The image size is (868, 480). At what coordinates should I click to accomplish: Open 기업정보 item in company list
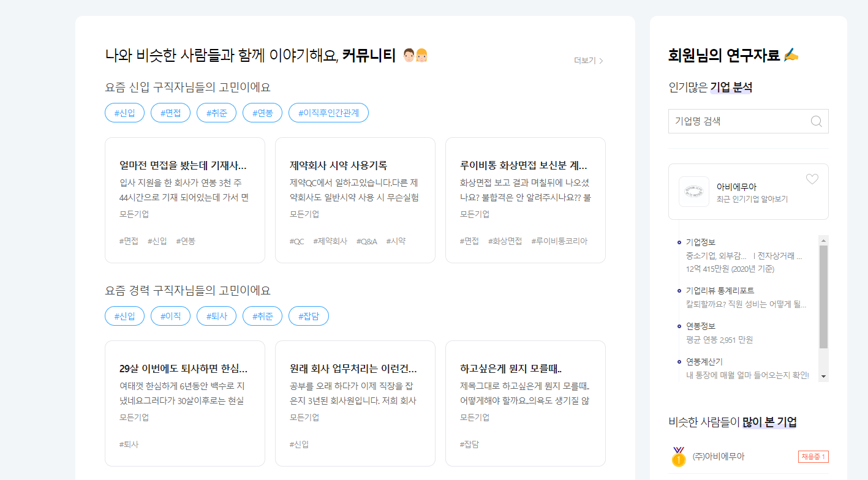point(701,242)
